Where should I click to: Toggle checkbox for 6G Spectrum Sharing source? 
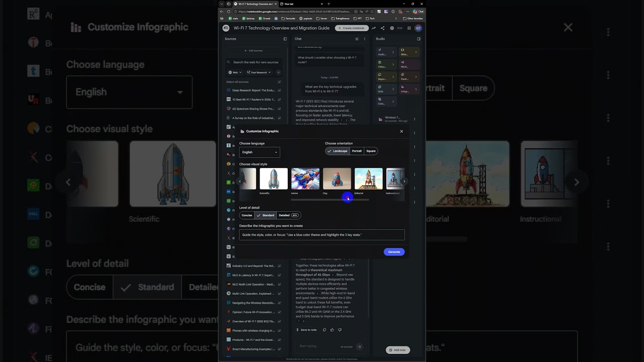click(x=279, y=109)
